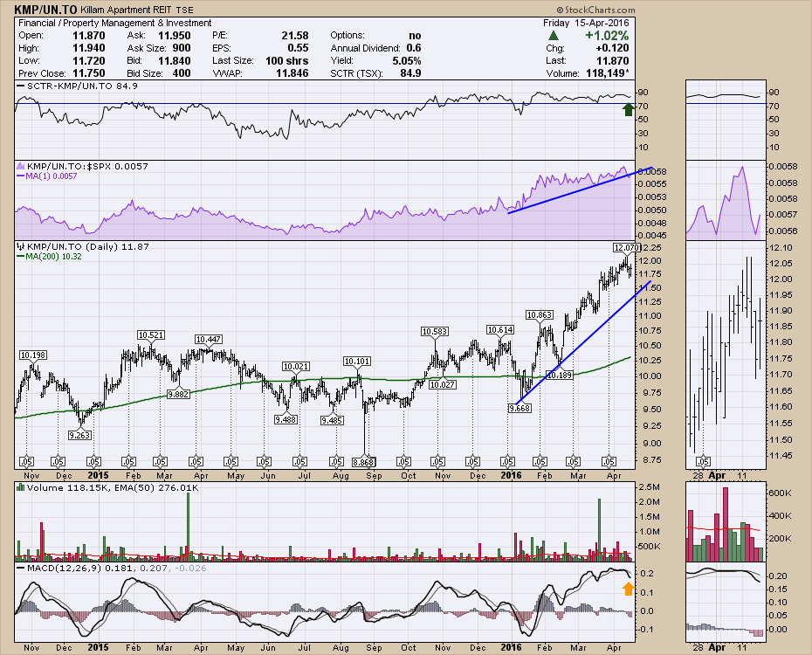Click the Open value 11.870

point(88,36)
